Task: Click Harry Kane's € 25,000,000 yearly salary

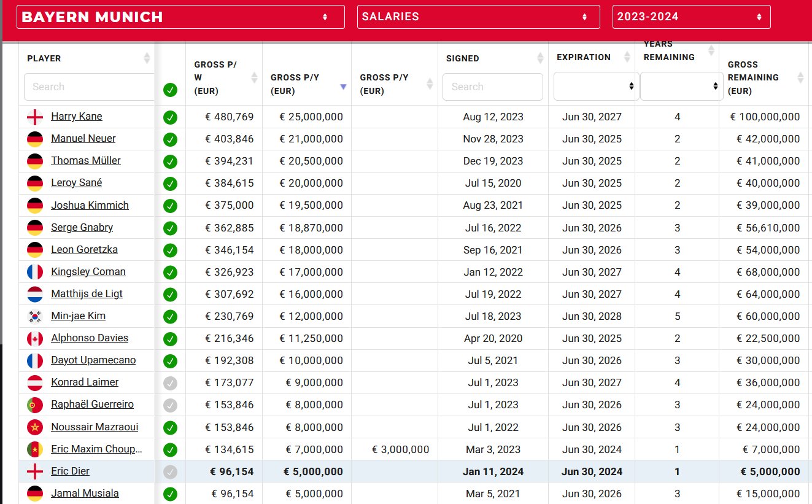Action: (x=311, y=117)
